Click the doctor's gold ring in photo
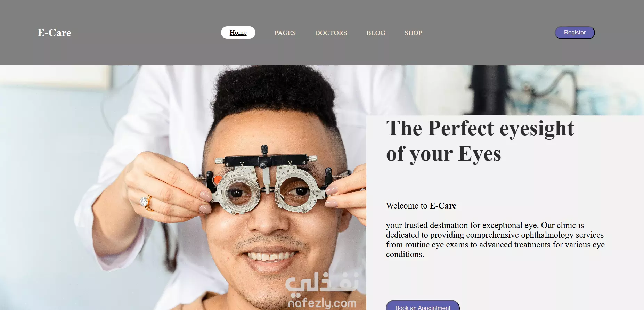Screen dimensions: 644x310 [x=147, y=203]
